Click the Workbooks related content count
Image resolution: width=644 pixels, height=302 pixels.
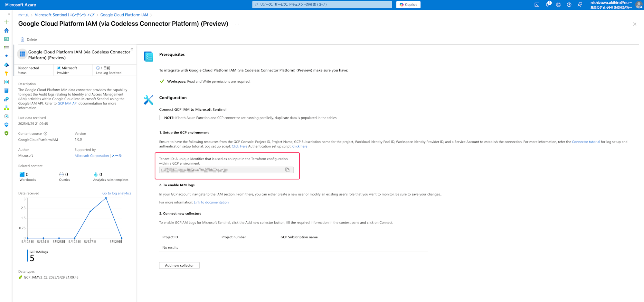tap(27, 177)
